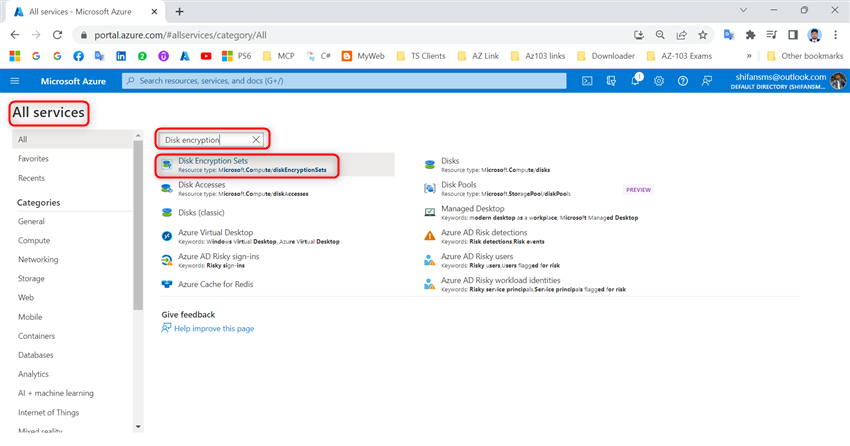
Task: Open a new browser tab
Action: coord(179,11)
